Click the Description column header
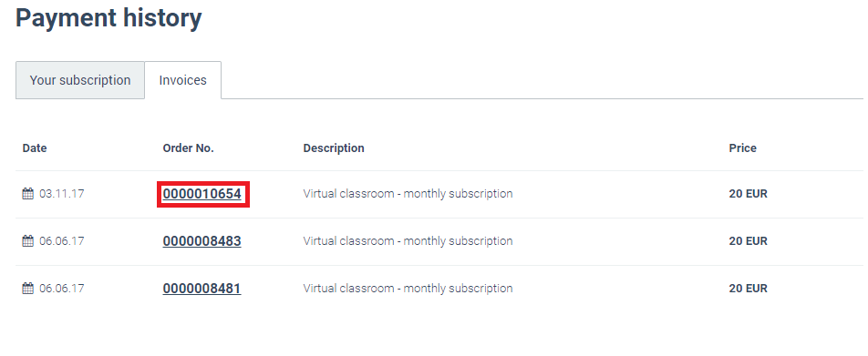Image resolution: width=868 pixels, height=356 pixels. [334, 148]
